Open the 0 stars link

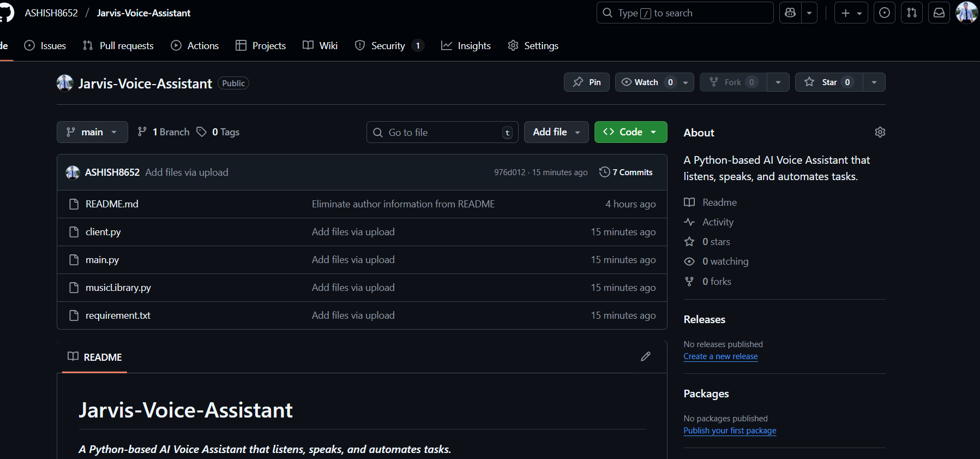(707, 242)
